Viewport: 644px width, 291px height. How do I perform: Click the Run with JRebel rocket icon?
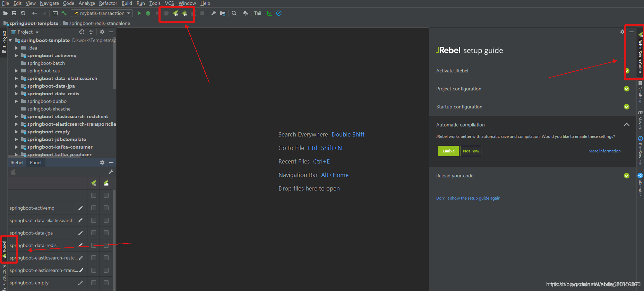175,13
